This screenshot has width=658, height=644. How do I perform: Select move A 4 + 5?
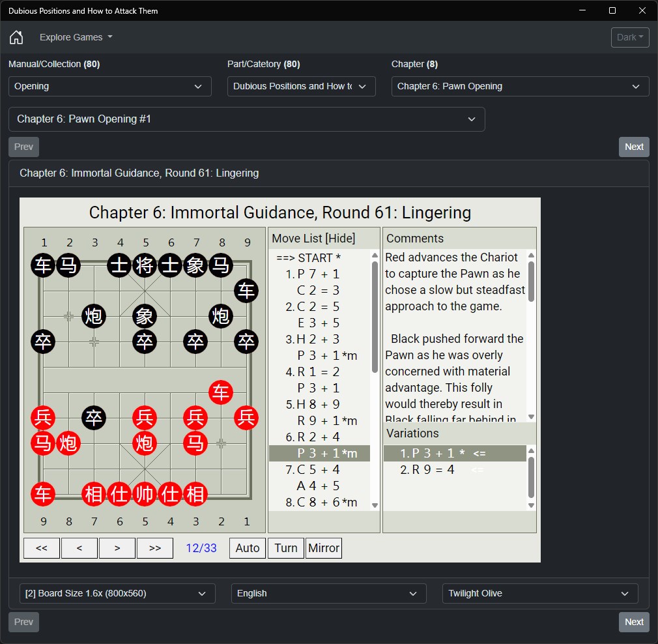click(x=319, y=486)
